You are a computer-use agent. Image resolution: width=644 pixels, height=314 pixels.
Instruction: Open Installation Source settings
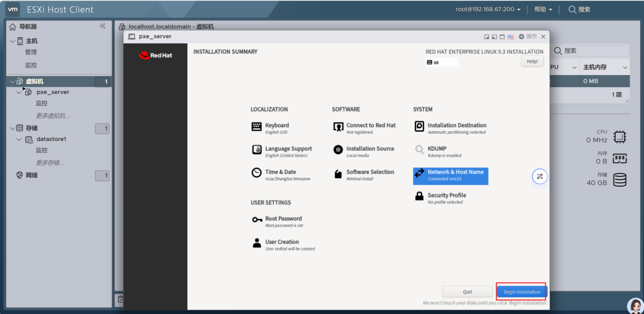364,151
